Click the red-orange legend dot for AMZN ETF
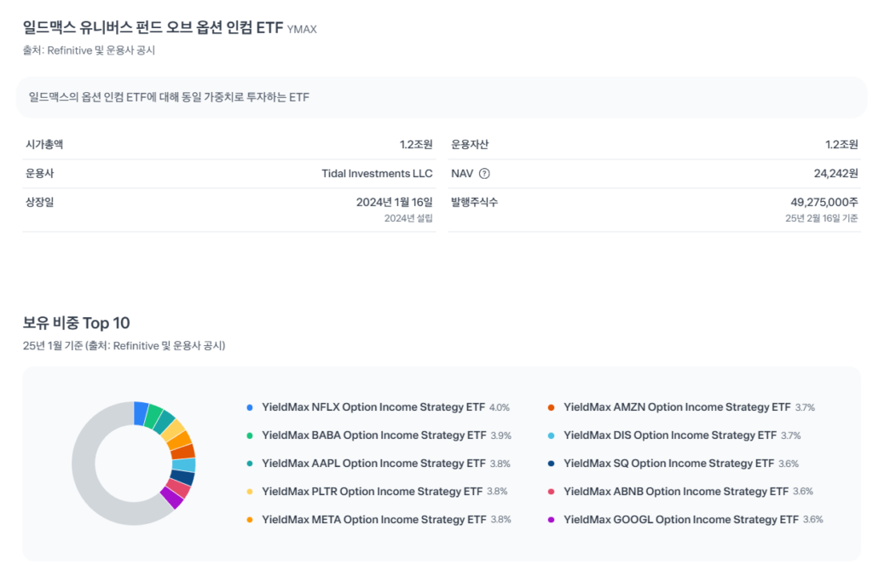The image size is (873, 588). (x=552, y=407)
